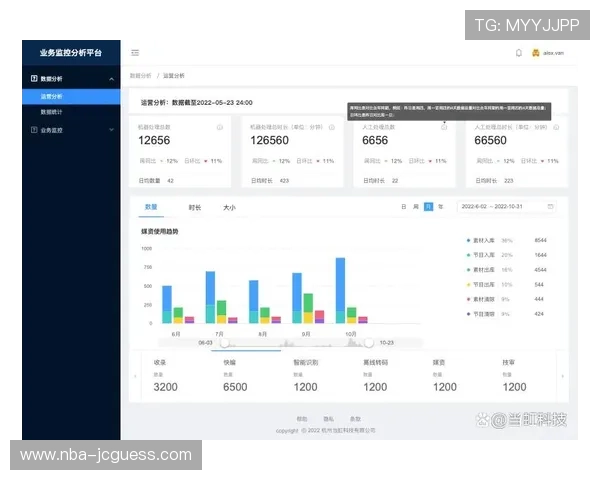Open the 2022-6-02 to 2022-10-31 date picker

pyautogui.click(x=500, y=206)
